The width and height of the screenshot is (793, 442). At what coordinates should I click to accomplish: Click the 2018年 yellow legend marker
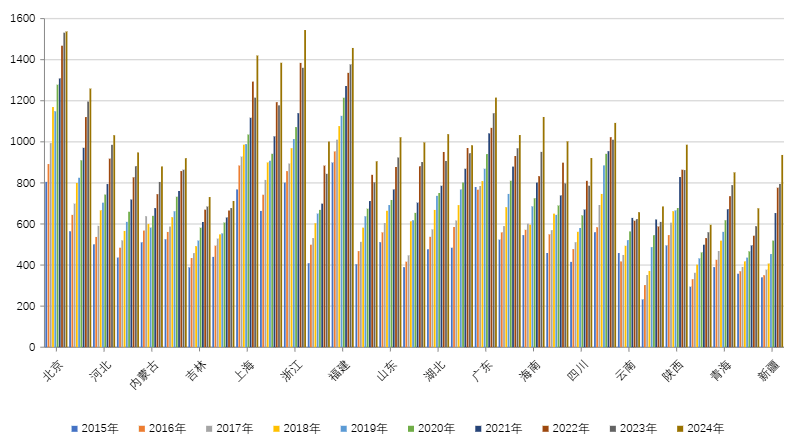278,428
